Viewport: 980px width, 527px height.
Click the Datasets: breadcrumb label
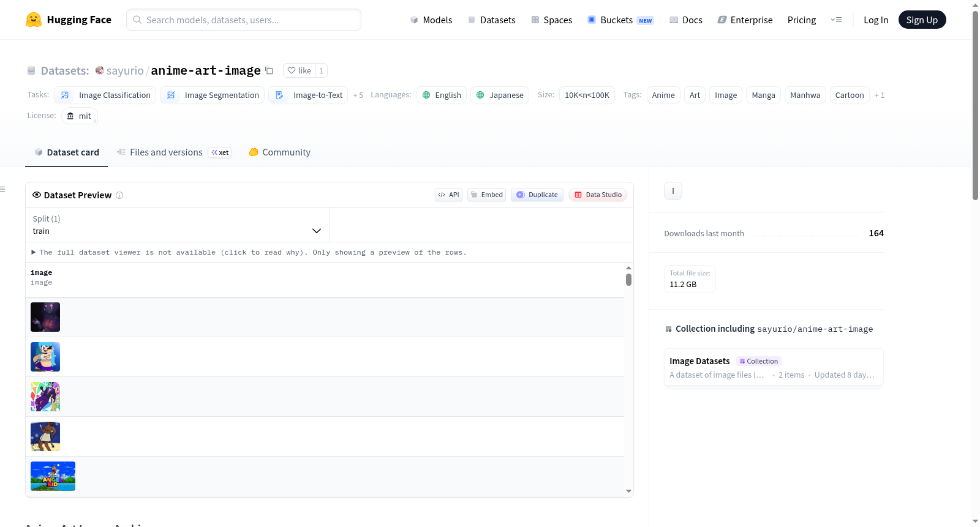pos(65,70)
